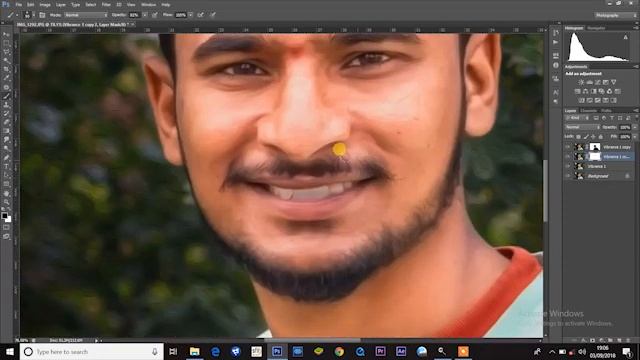Select the Background layer name
This screenshot has height=360, width=640.
598,176
